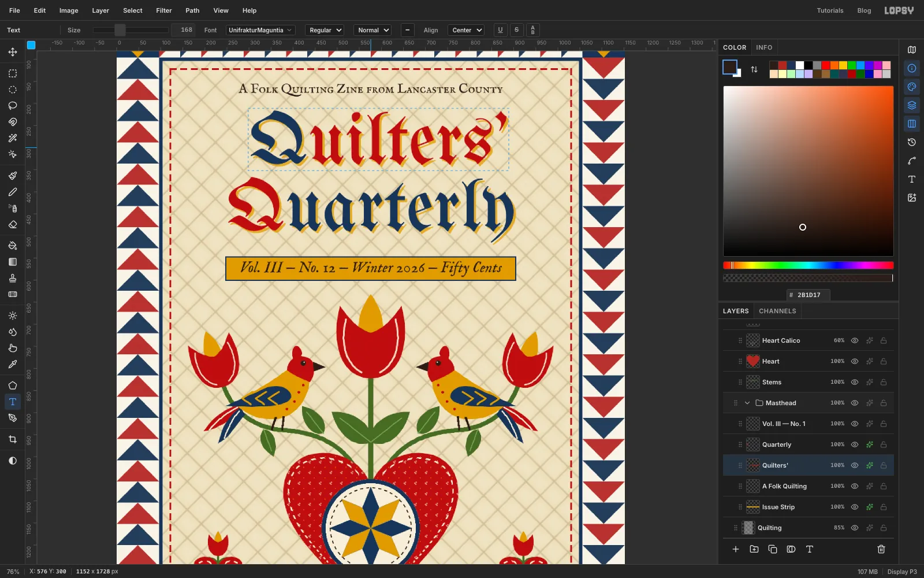This screenshot has width=924, height=578.
Task: Hide the Quilters' layer
Action: [x=855, y=465]
